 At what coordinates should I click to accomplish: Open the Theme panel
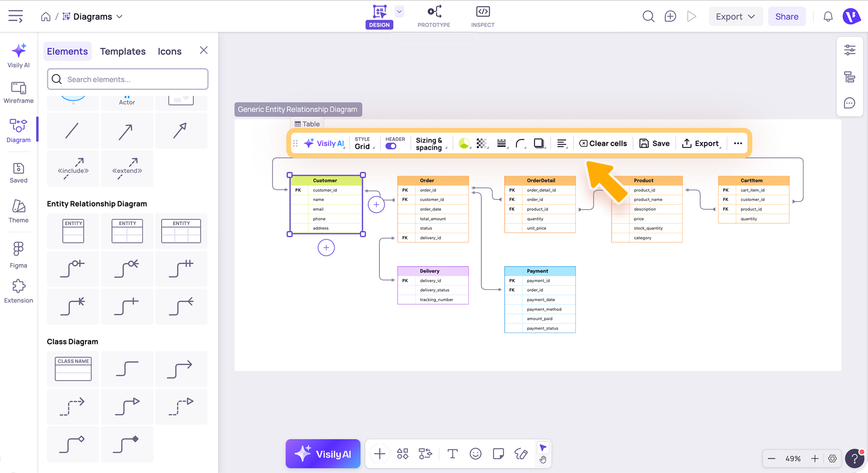(x=18, y=211)
